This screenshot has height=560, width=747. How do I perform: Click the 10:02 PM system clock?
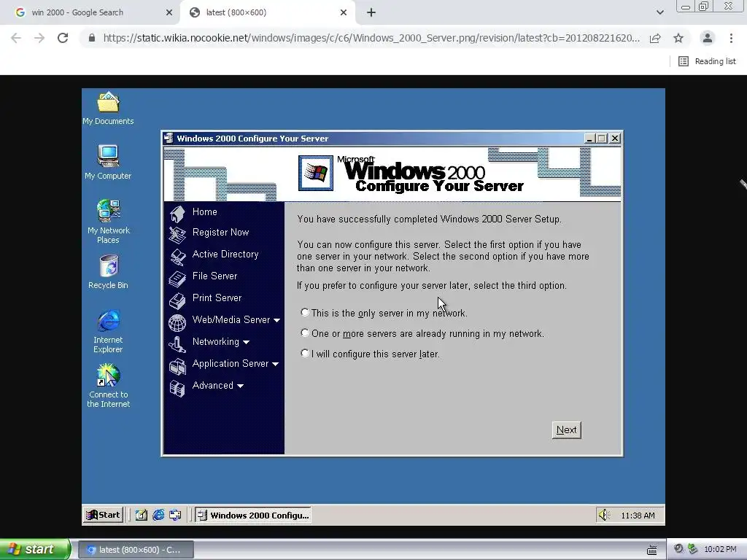point(720,550)
